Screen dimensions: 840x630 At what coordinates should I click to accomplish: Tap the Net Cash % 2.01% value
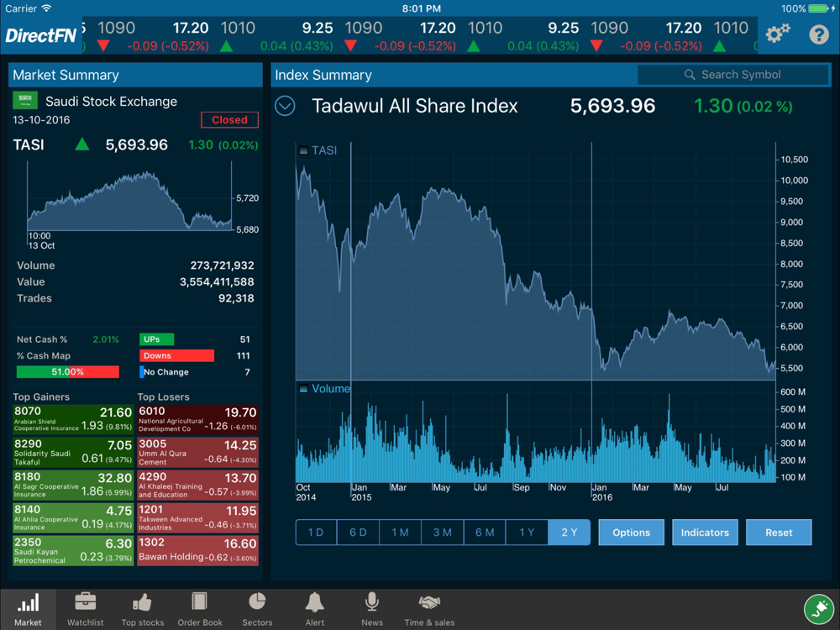tap(106, 339)
